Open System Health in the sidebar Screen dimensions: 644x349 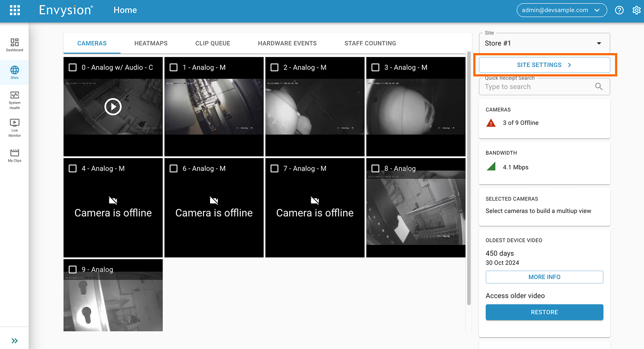15,100
